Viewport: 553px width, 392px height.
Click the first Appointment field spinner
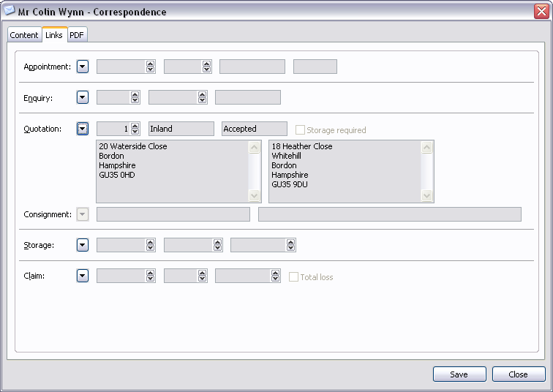pos(151,67)
